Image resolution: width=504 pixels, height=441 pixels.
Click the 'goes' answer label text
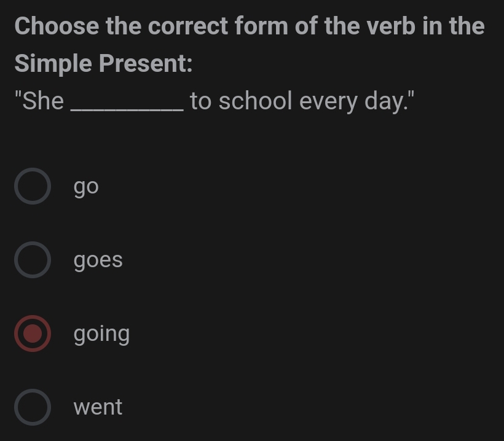[98, 260]
